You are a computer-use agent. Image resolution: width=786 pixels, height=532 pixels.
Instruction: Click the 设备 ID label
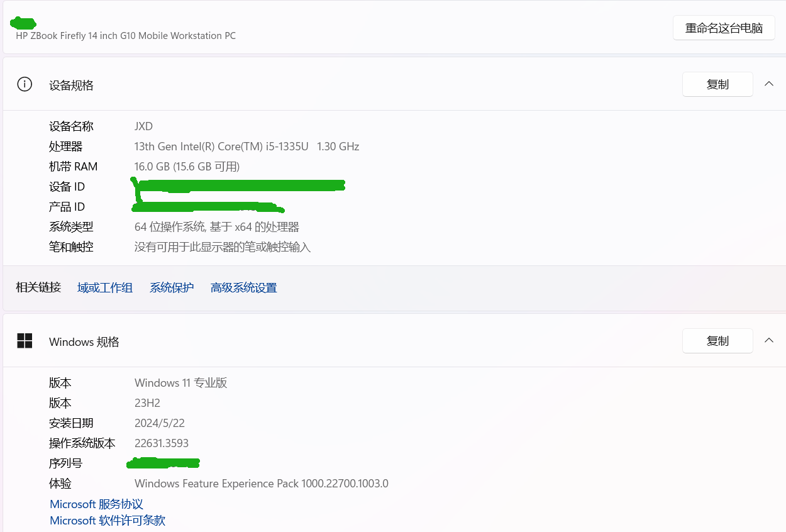point(67,187)
